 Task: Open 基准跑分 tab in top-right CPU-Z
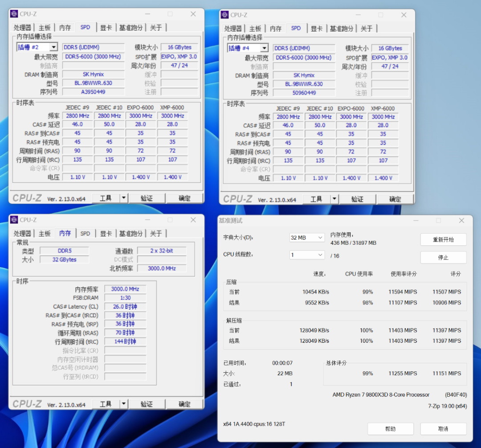coord(342,29)
